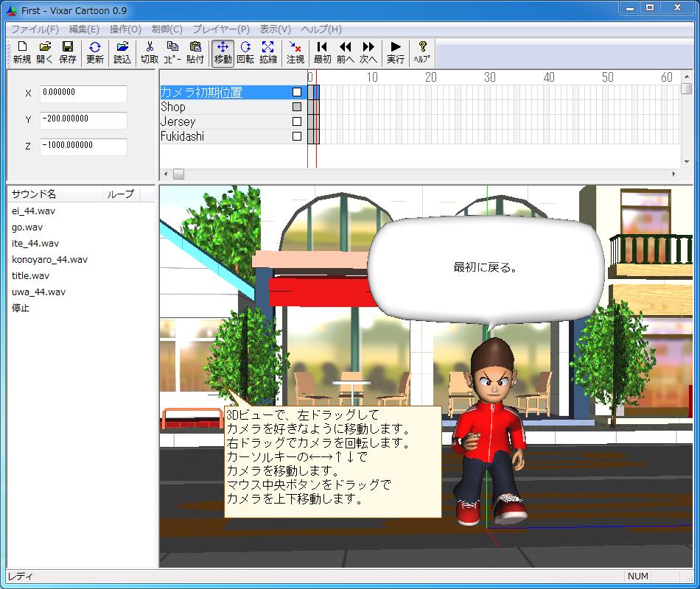This screenshot has width=700, height=589.
Task: Click the X coordinate input field
Action: point(83,94)
